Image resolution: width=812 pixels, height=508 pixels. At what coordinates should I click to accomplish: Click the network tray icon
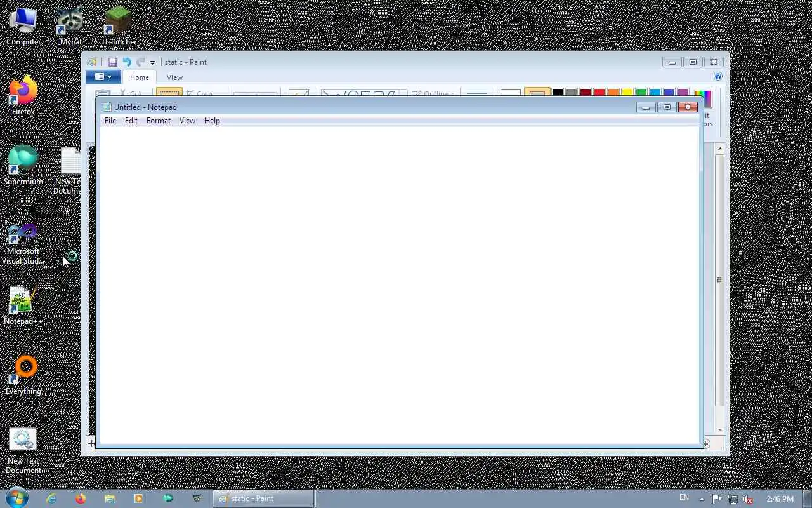coord(733,499)
